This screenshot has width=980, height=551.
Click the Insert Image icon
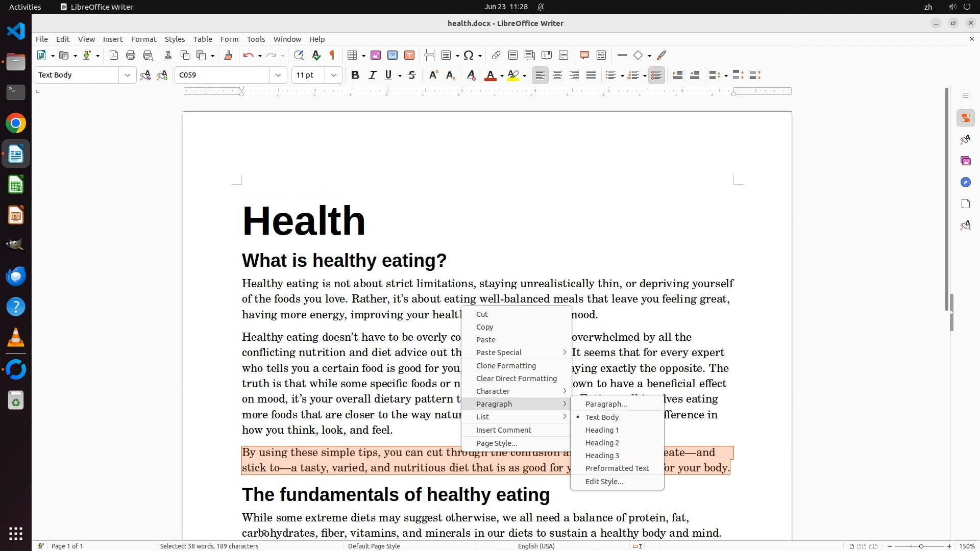click(376, 56)
